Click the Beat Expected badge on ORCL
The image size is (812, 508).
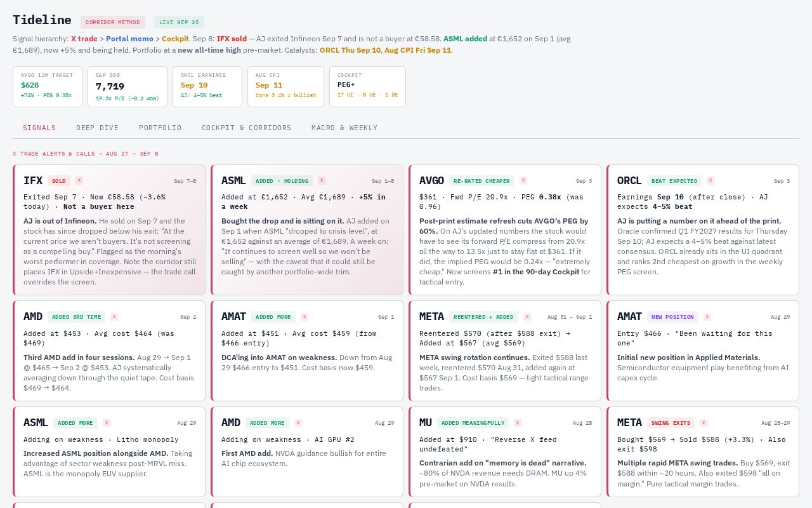point(674,181)
